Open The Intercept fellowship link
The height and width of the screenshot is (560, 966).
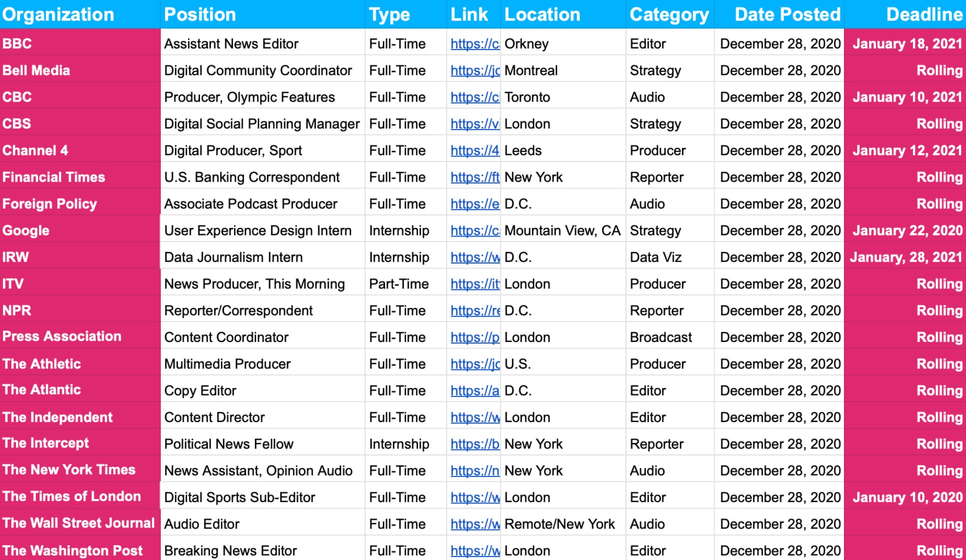pos(474,444)
